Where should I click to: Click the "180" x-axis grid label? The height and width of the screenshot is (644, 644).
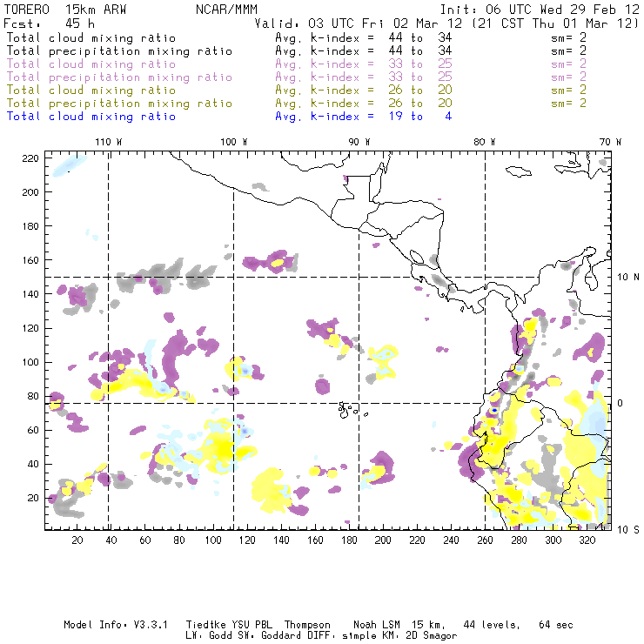349,540
